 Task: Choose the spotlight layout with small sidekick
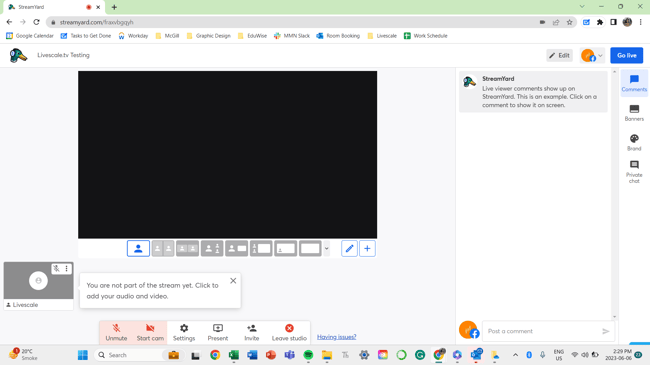212,248
